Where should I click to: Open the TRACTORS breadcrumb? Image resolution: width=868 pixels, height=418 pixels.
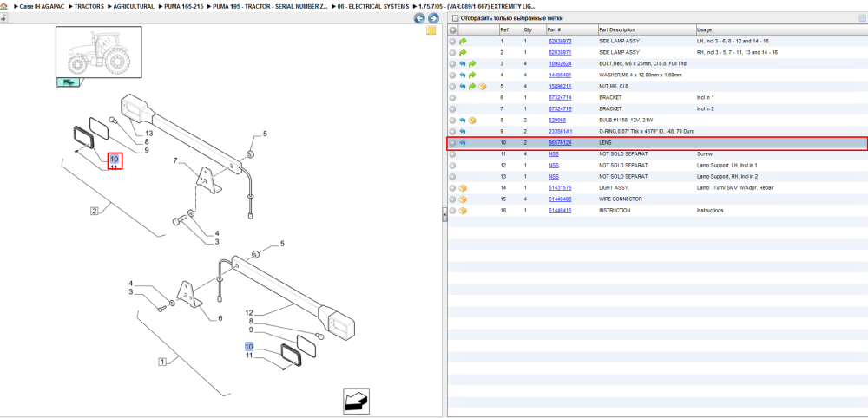pos(89,6)
